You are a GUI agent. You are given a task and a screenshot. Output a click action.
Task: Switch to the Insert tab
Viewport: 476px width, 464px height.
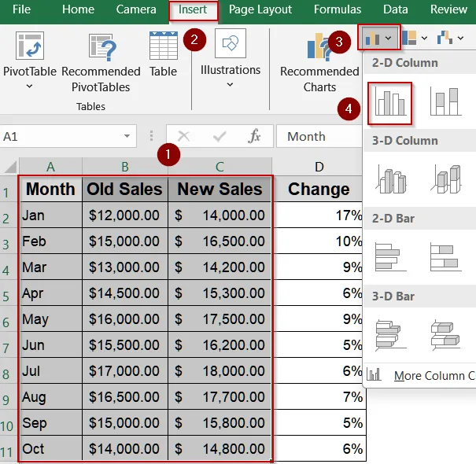pos(193,10)
